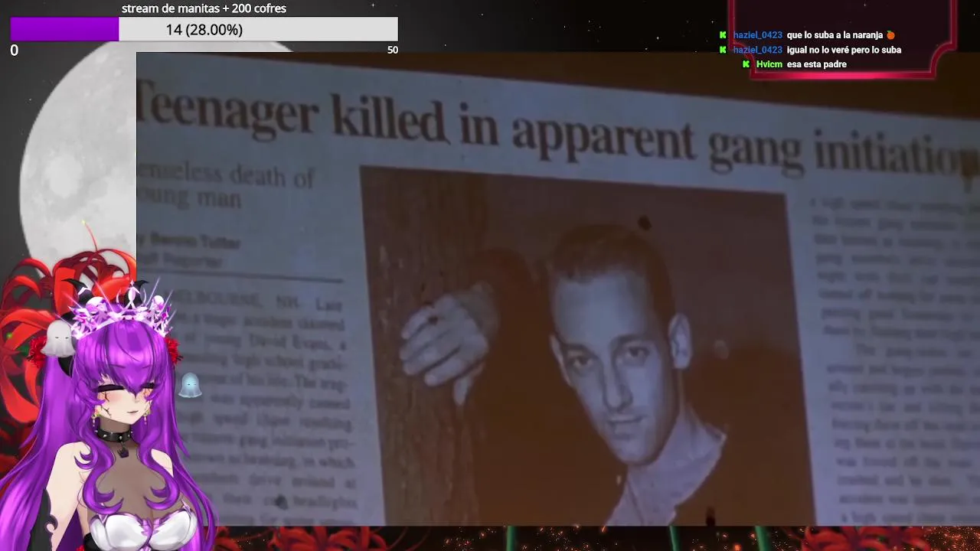The width and height of the screenshot is (980, 551).
Task: Select the goal title "stream de manitas + 200 cofres"
Action: coord(204,8)
